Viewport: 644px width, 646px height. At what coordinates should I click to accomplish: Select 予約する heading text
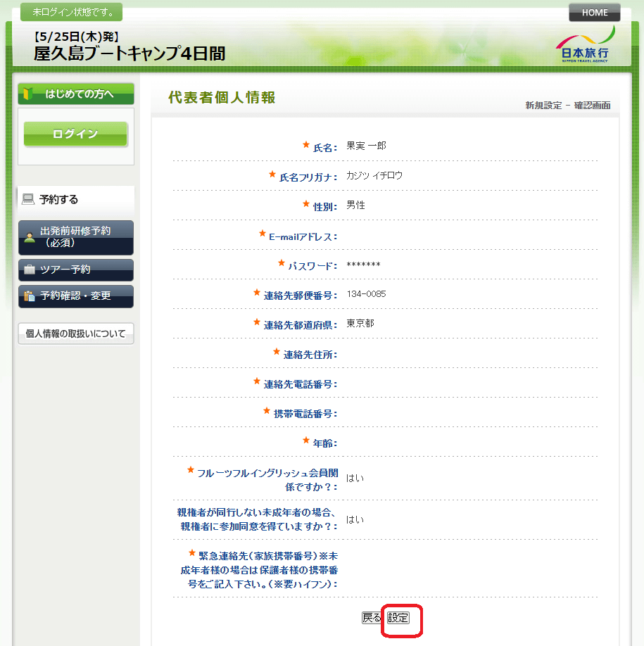coord(58,199)
